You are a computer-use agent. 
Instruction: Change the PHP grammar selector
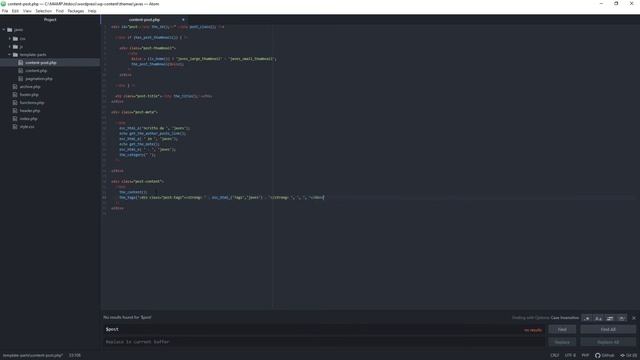point(585,356)
